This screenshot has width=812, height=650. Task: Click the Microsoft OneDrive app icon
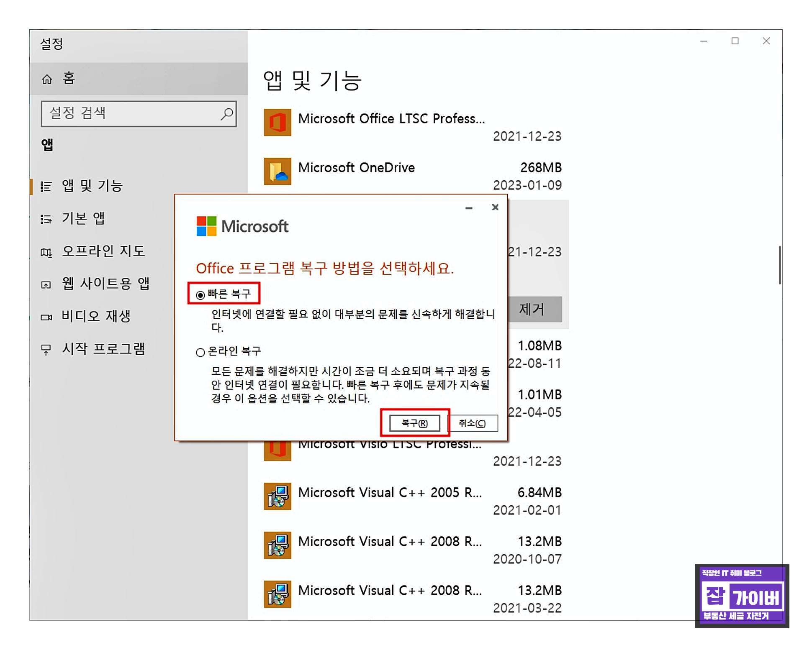(277, 171)
